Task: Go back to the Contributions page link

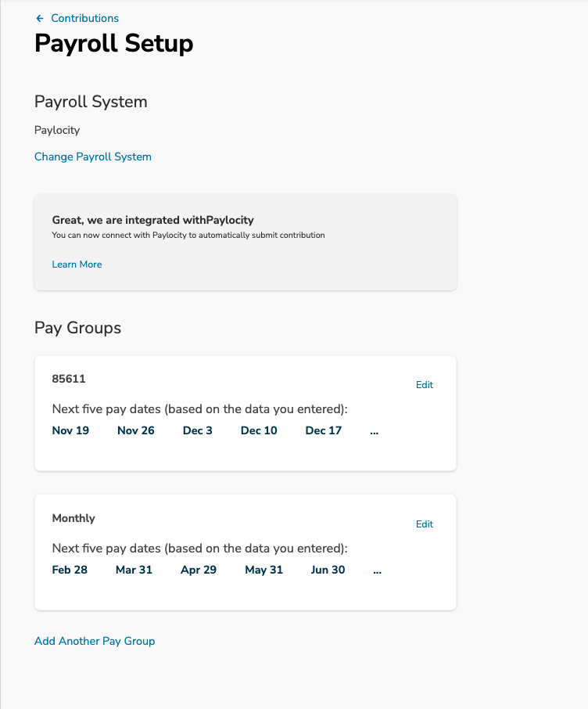Action: [84, 18]
